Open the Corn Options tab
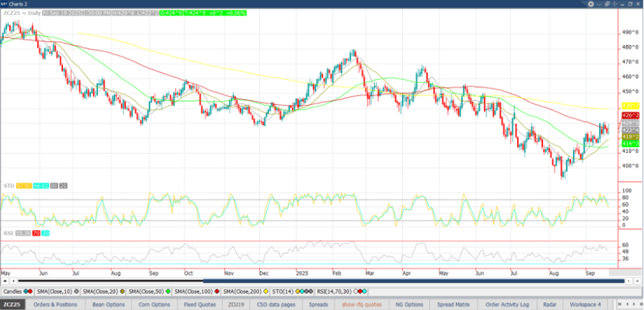 pyautogui.click(x=155, y=305)
